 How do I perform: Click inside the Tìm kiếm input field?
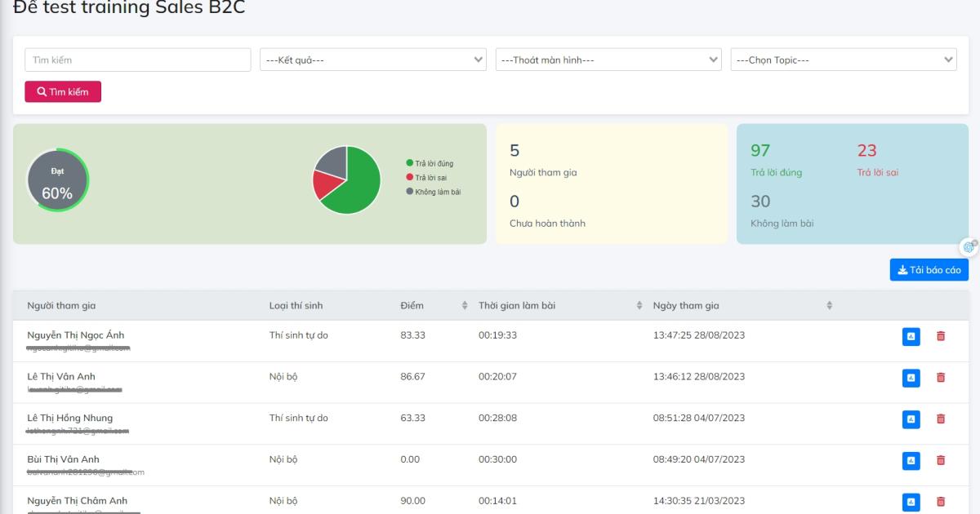coord(137,59)
